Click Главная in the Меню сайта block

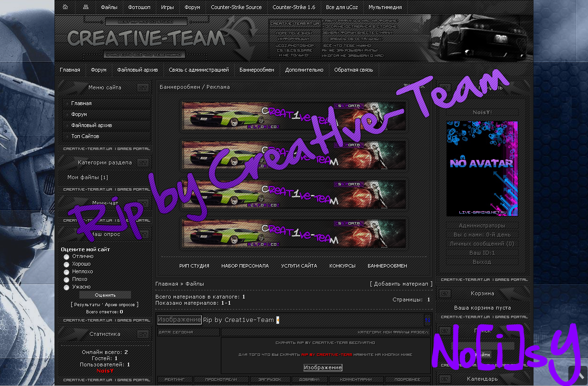click(x=81, y=103)
